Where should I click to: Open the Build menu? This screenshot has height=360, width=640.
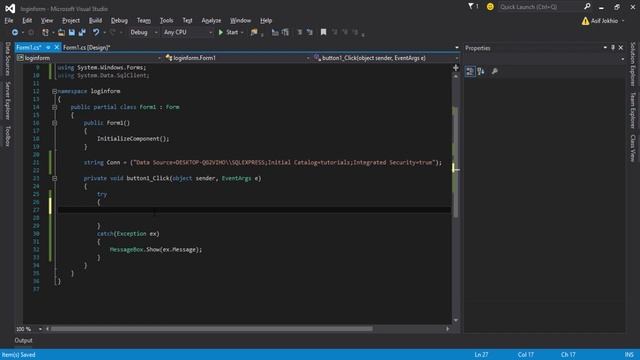[x=95, y=20]
